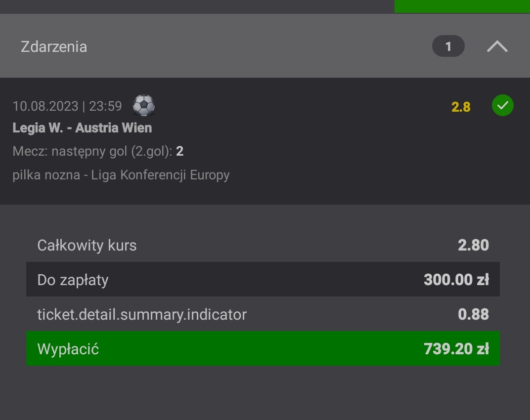Viewport: 530px width, 420px height.
Task: Select the 0.88 indicator value
Action: pos(473,314)
